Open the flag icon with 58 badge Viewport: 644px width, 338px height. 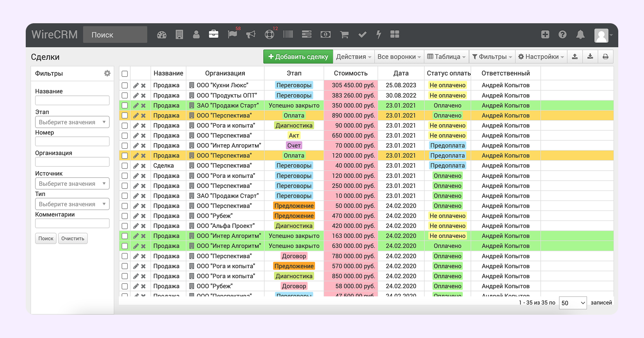click(x=233, y=34)
